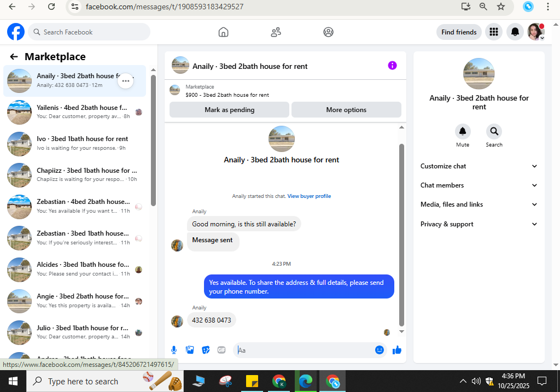Open Julio 3bed 1bath house conversation

pos(74,332)
